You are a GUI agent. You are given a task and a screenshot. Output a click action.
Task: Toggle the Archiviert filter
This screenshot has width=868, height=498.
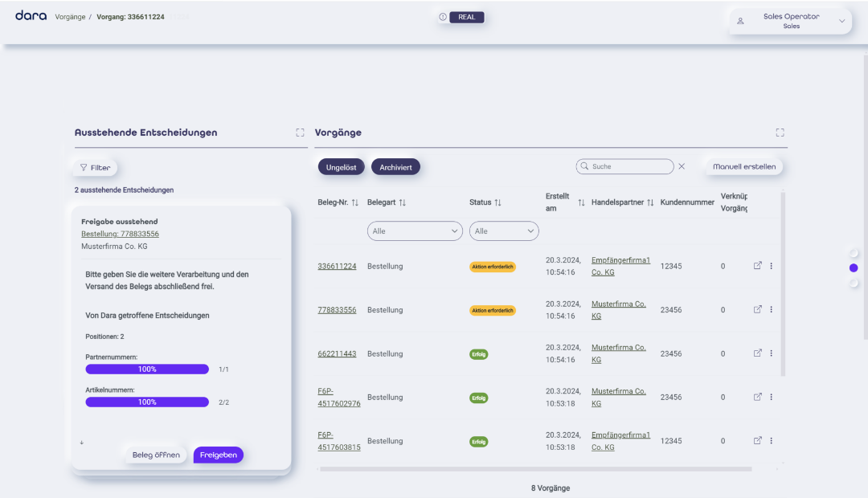click(395, 167)
